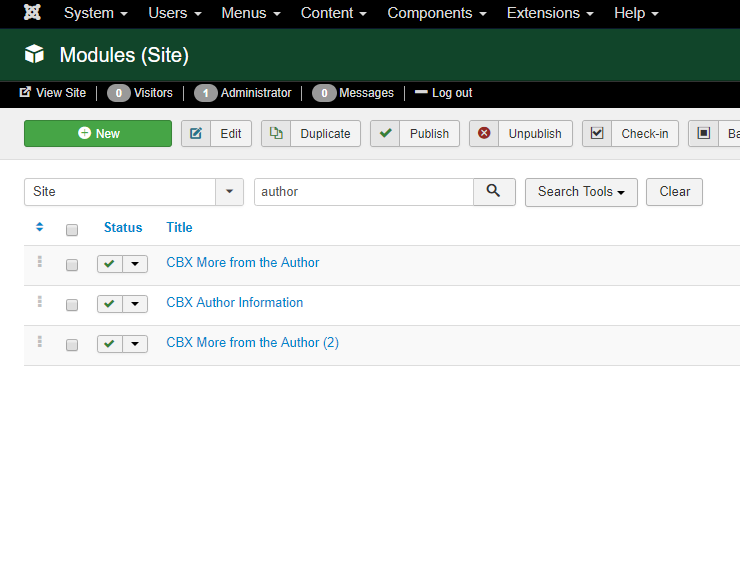Expand the Search Tools dropdown
The image size is (740, 565).
[x=581, y=192]
